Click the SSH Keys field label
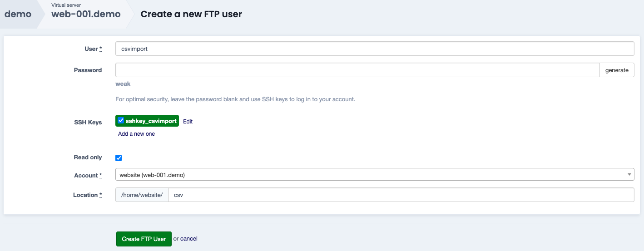This screenshot has height=251, width=644. pyautogui.click(x=88, y=123)
